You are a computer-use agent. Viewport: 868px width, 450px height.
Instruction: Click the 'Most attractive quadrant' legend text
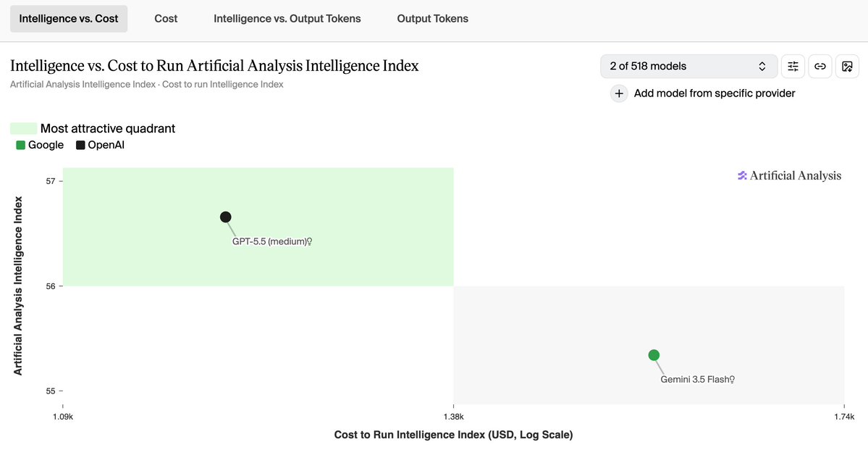[x=108, y=128]
